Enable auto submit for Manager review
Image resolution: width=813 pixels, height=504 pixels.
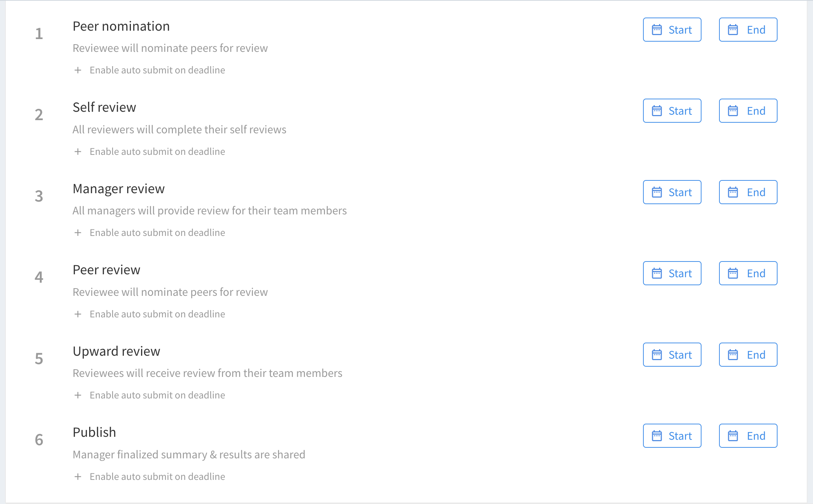(150, 233)
